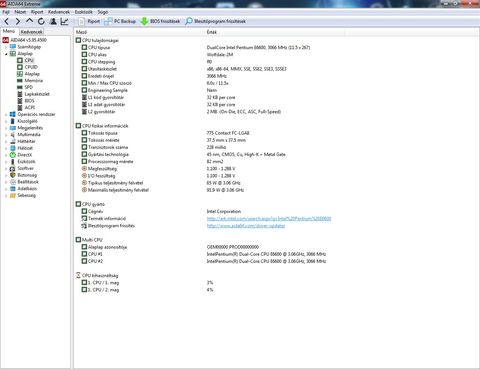
Task: Select the Biztonság shield icon
Action: coord(13,175)
